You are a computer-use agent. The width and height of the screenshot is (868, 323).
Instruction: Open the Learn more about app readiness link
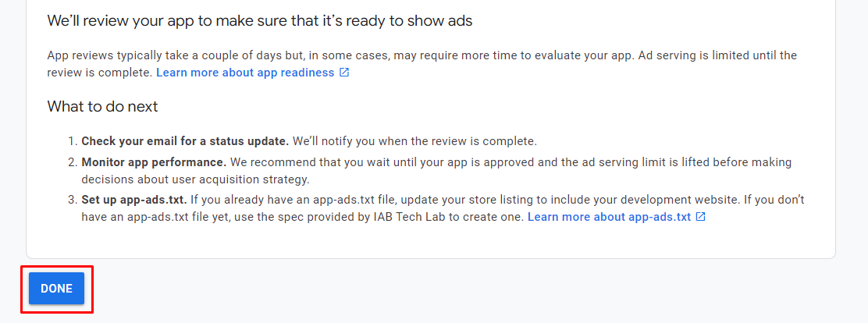click(x=245, y=73)
